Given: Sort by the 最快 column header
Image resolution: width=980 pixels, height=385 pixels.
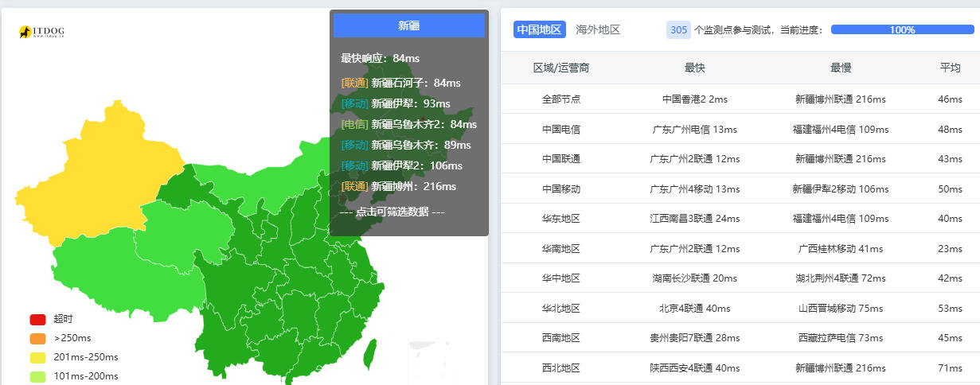Looking at the screenshot, I should coord(694,68).
